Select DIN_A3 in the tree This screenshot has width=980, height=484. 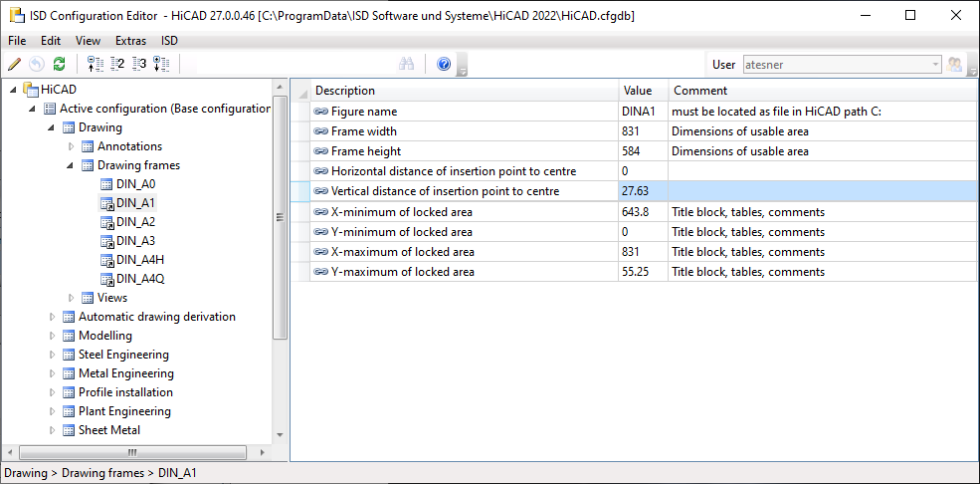[135, 241]
